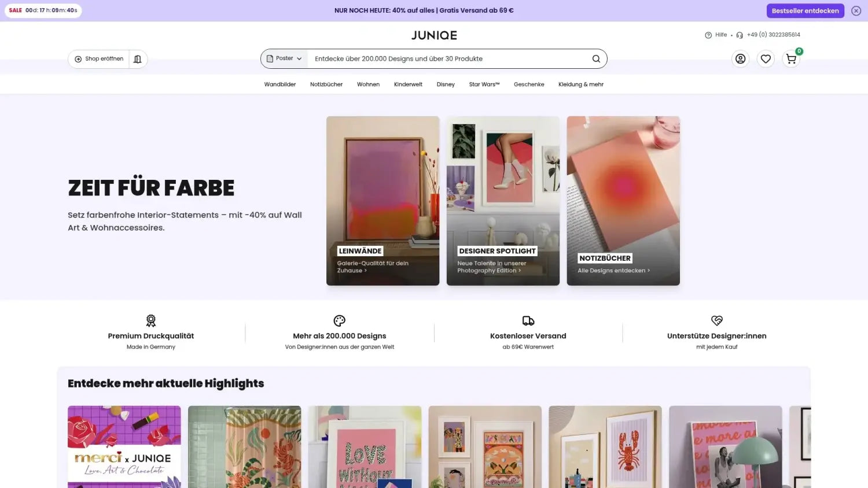Select the Star Wars menu item
The image size is (868, 488).
[x=484, y=84]
